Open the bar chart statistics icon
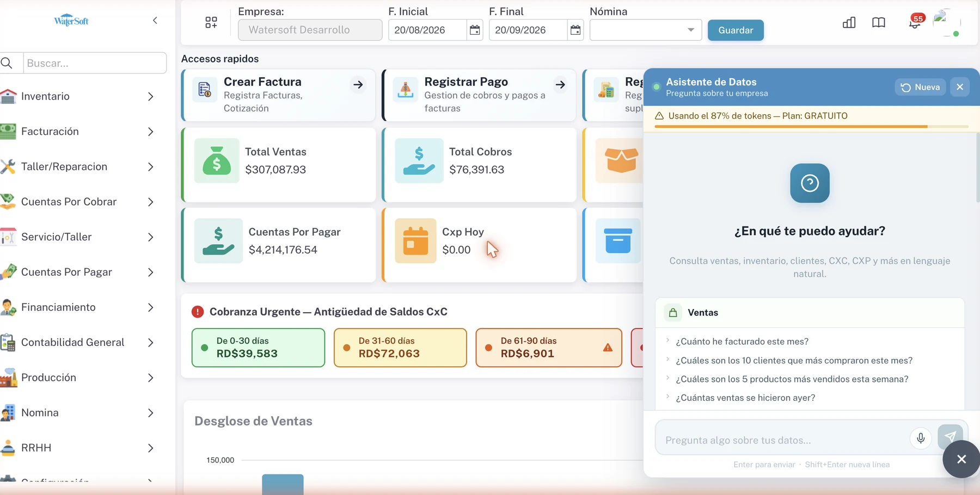Screen dimensions: 980x495 pos(849,22)
